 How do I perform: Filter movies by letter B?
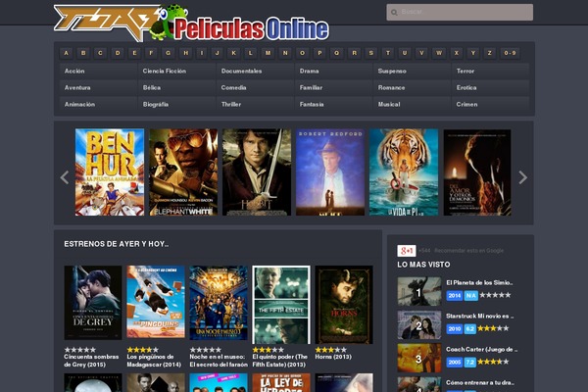(83, 53)
